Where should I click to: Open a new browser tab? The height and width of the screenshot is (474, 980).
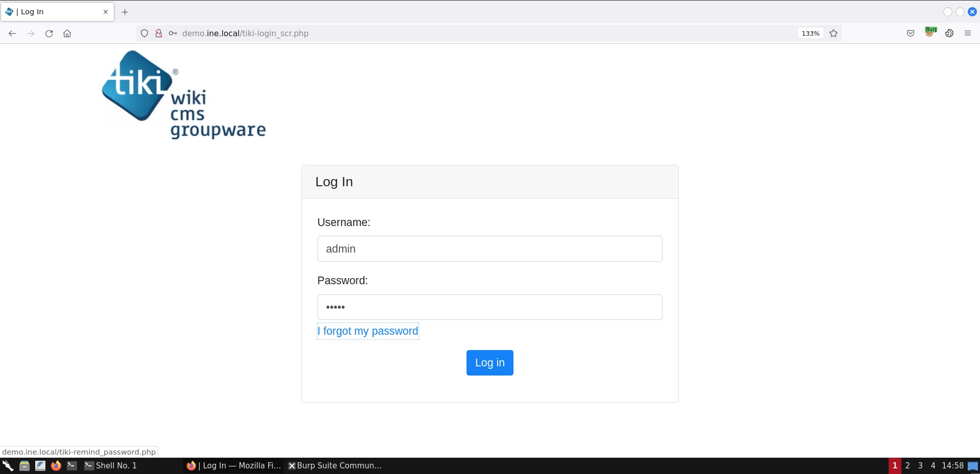pos(125,12)
